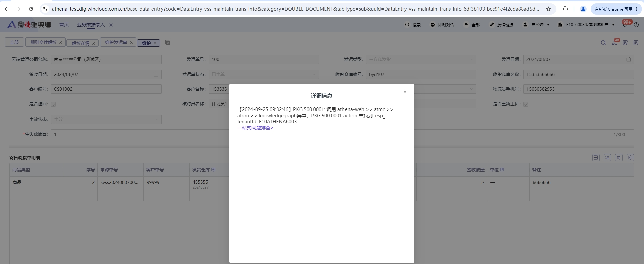
Task: Switch to 维护发运单 sub-tab
Action: coord(116,42)
